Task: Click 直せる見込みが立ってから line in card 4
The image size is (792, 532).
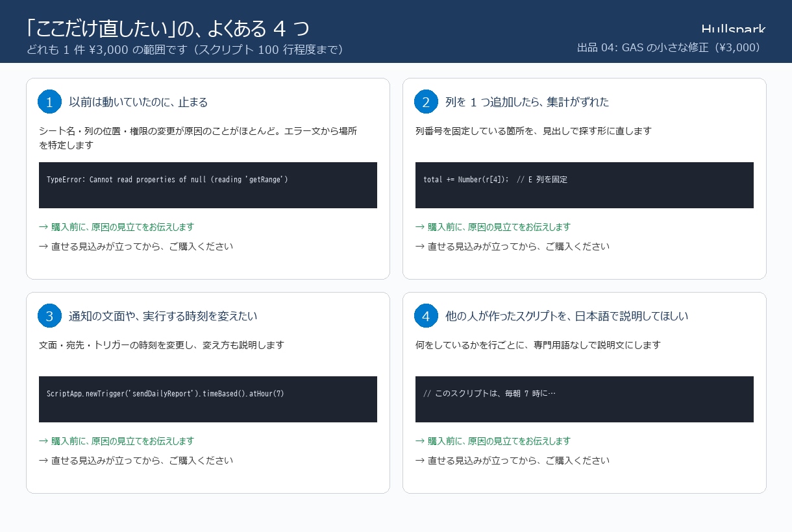Action: (x=513, y=461)
